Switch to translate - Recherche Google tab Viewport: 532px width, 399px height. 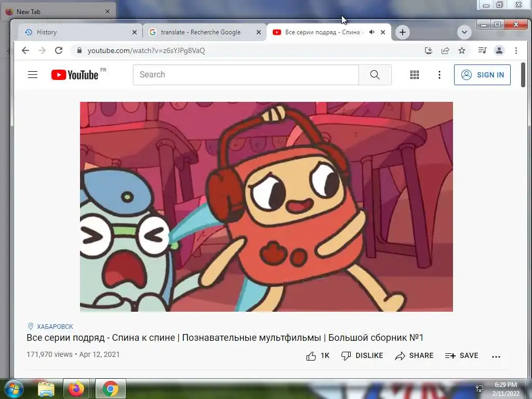[x=205, y=32]
